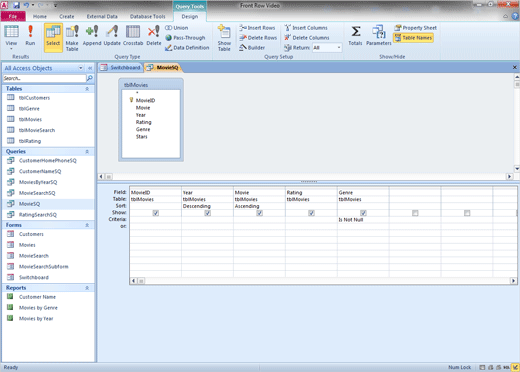The height and width of the screenshot is (372, 520).
Task: Open the RatingSearchSQ query
Action: point(38,214)
